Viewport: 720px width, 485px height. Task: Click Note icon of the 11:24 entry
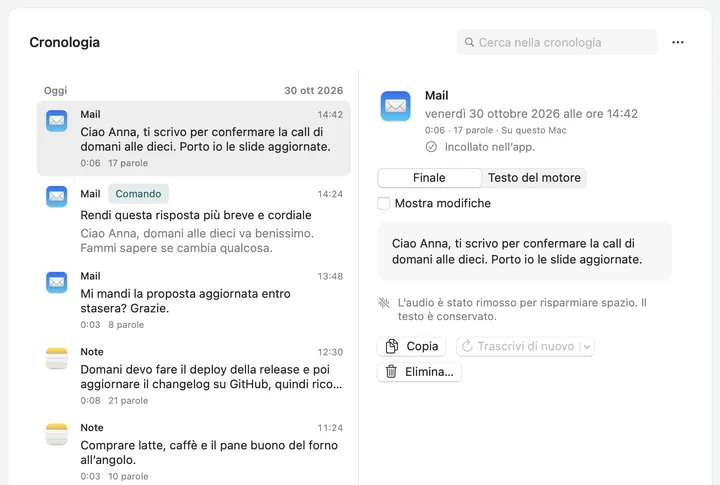tap(56, 434)
